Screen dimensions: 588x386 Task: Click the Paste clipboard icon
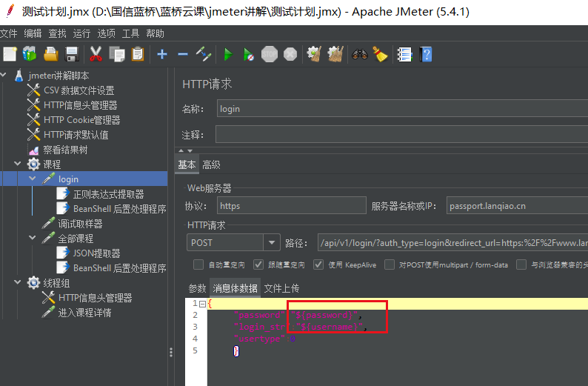coord(138,54)
